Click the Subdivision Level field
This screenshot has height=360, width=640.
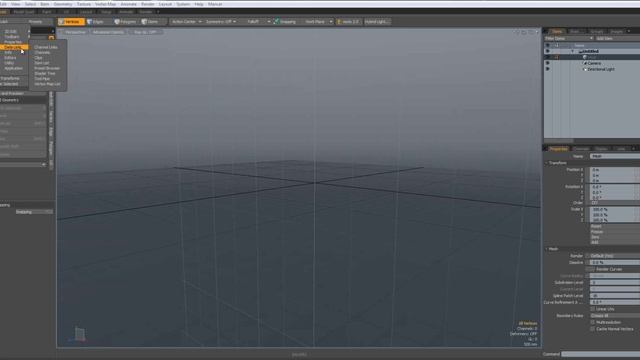pyautogui.click(x=615, y=282)
